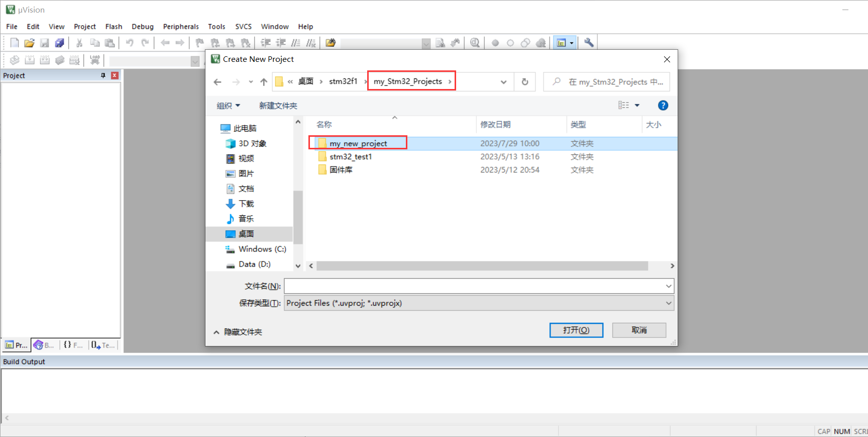
Task: Click the LOAD download icon
Action: click(95, 60)
